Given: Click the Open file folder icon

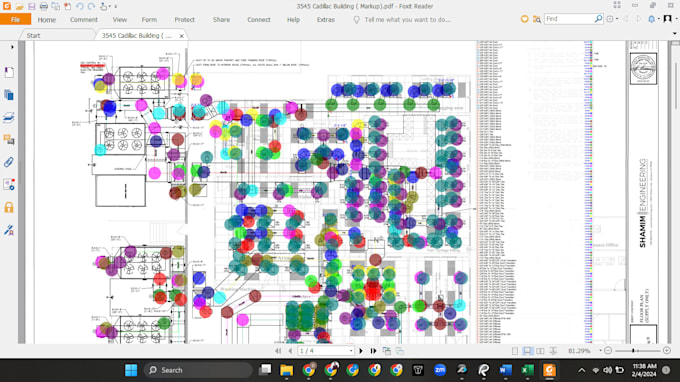Looking at the screenshot, I should click(x=20, y=6).
